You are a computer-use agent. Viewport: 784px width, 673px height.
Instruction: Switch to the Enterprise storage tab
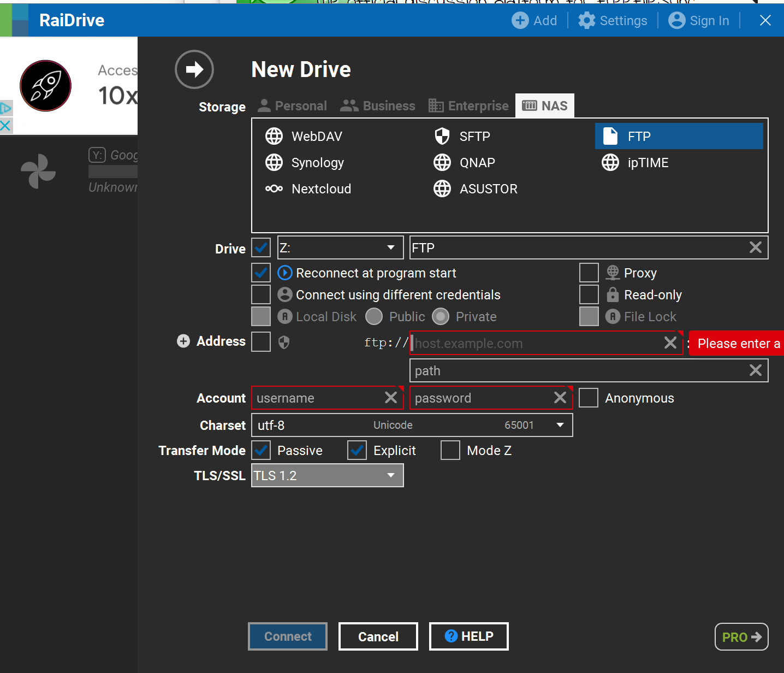point(468,105)
